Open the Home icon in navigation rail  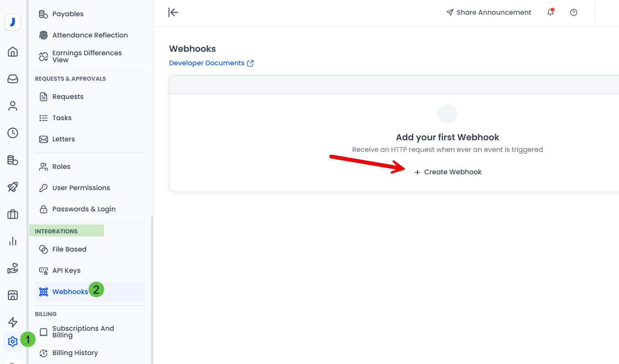pos(13,52)
